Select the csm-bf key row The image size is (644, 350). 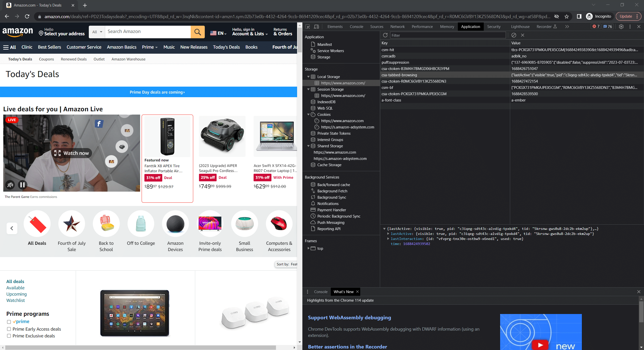point(512,88)
